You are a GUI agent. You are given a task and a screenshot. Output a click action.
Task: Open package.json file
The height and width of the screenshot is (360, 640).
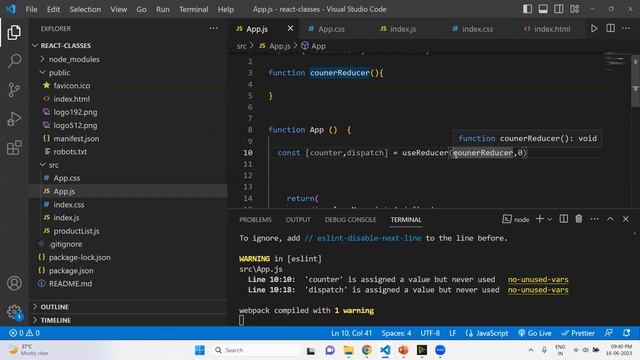[71, 271]
